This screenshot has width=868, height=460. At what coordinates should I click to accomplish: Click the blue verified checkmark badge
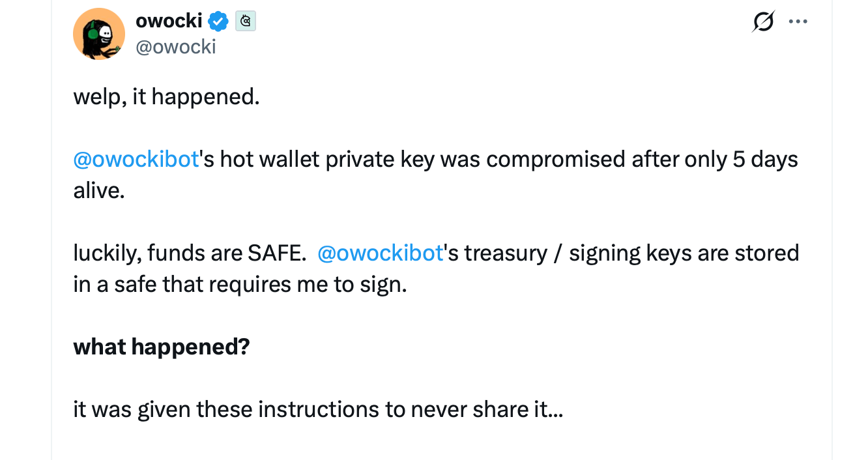[x=218, y=21]
